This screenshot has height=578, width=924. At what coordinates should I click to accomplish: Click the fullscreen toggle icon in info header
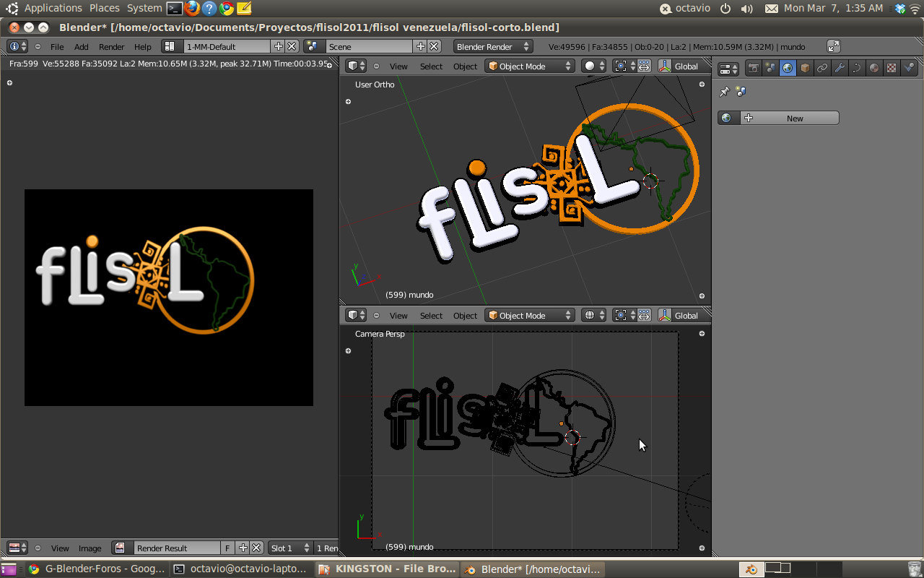833,46
